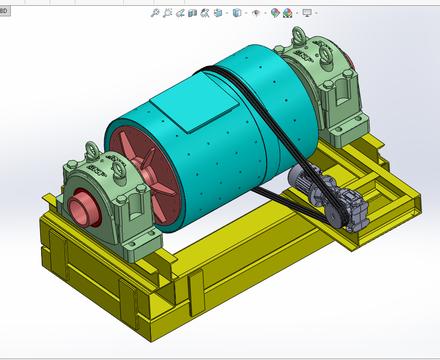The height and width of the screenshot is (360, 440).
Task: Open Edit Appearance color ball
Action: pyautogui.click(x=275, y=13)
